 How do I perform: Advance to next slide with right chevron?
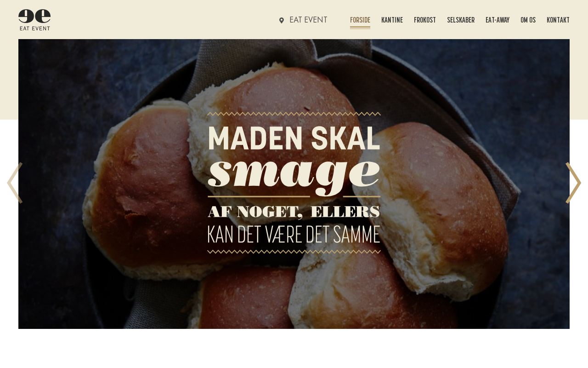coord(573,183)
